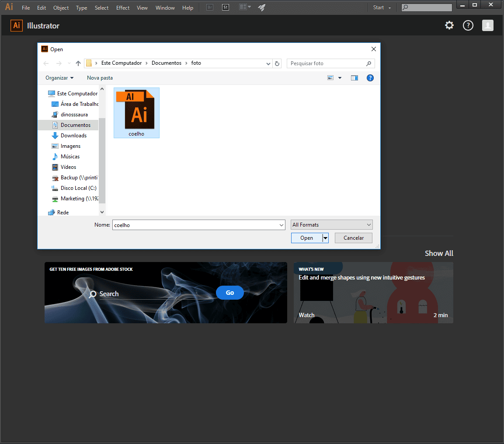Click sidebar scrollbar down arrow
Viewport: 504px width, 444px height.
click(102, 212)
